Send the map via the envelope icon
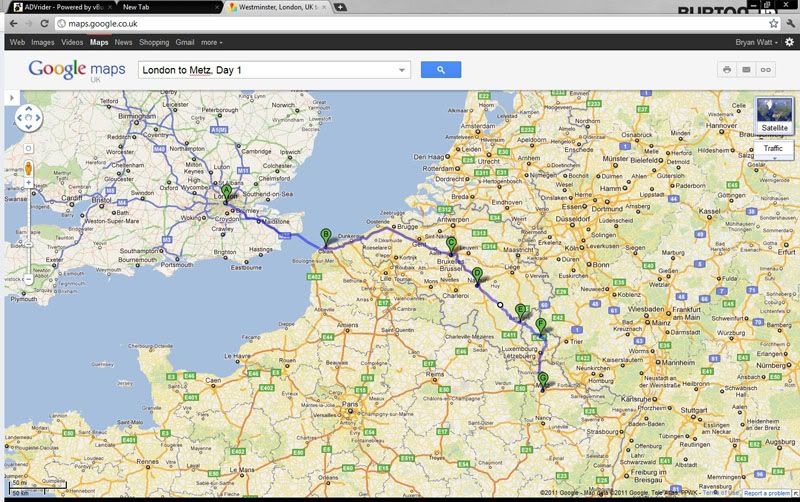Screen dimensions: 800x502 (x=746, y=70)
